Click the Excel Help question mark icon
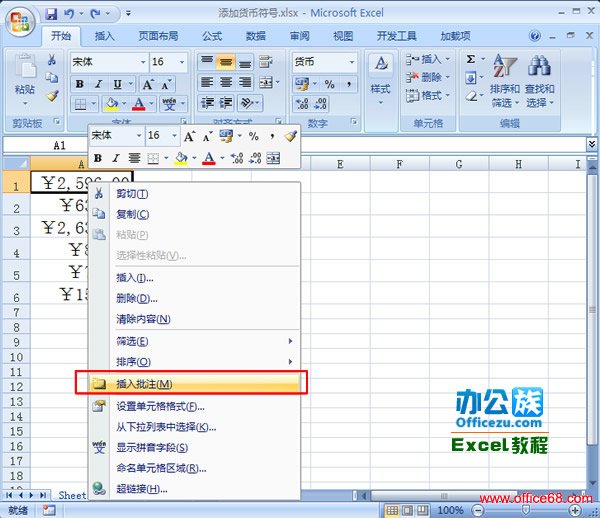This screenshot has height=518, width=600. pos(535,36)
